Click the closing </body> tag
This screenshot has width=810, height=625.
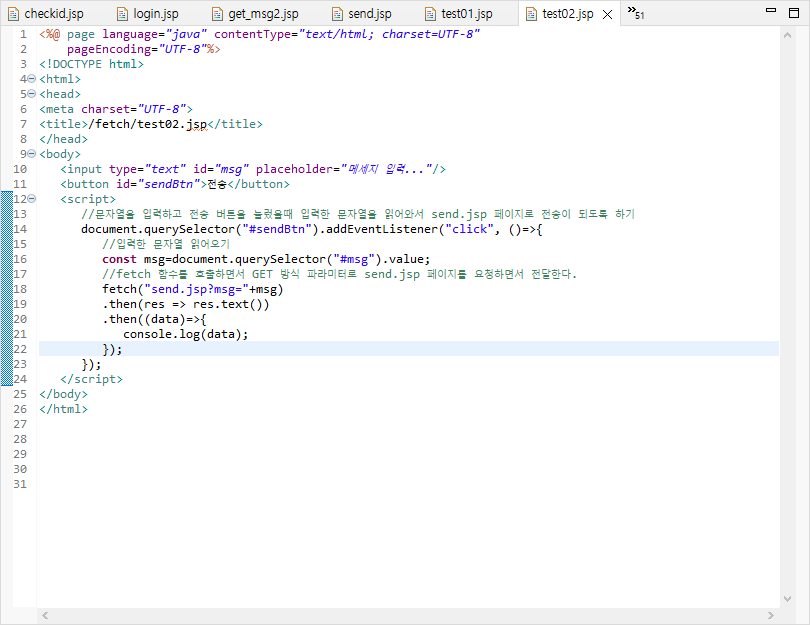pyautogui.click(x=64, y=394)
